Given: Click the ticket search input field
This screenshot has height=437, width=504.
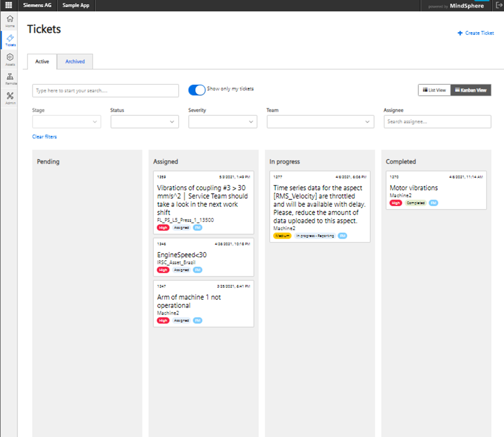Looking at the screenshot, I should coord(106,90).
